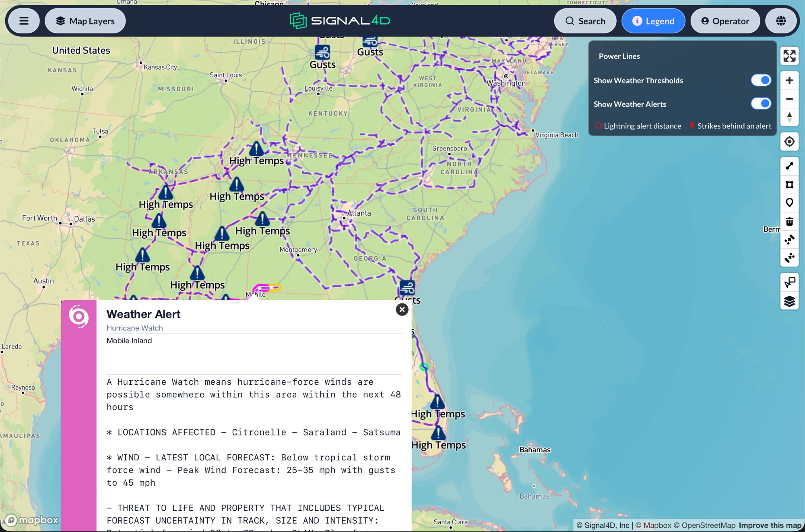This screenshot has height=532, width=805.
Task: Select the marker point tool
Action: click(789, 203)
